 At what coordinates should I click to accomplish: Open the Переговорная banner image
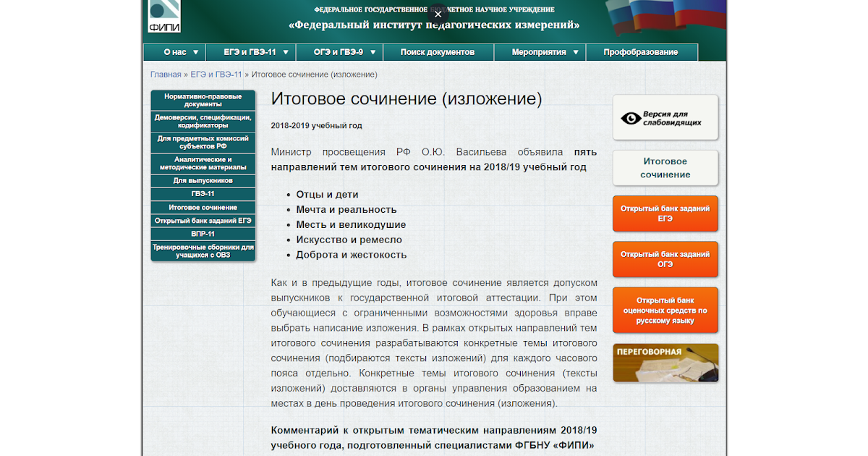665,363
